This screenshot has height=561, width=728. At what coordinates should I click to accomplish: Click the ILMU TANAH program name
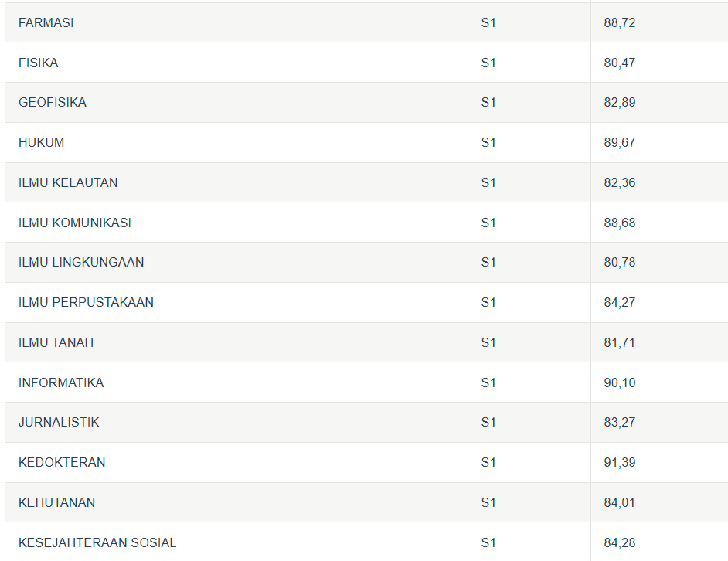pos(56,343)
